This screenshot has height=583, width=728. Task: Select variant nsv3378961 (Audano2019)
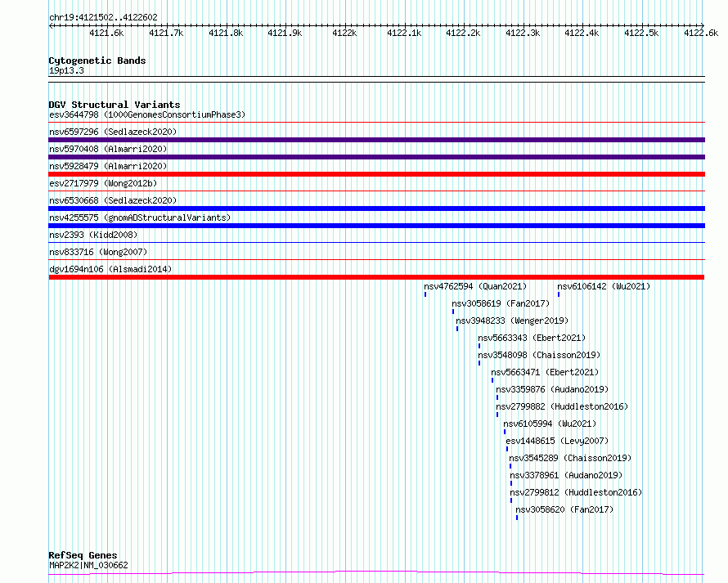(x=566, y=475)
